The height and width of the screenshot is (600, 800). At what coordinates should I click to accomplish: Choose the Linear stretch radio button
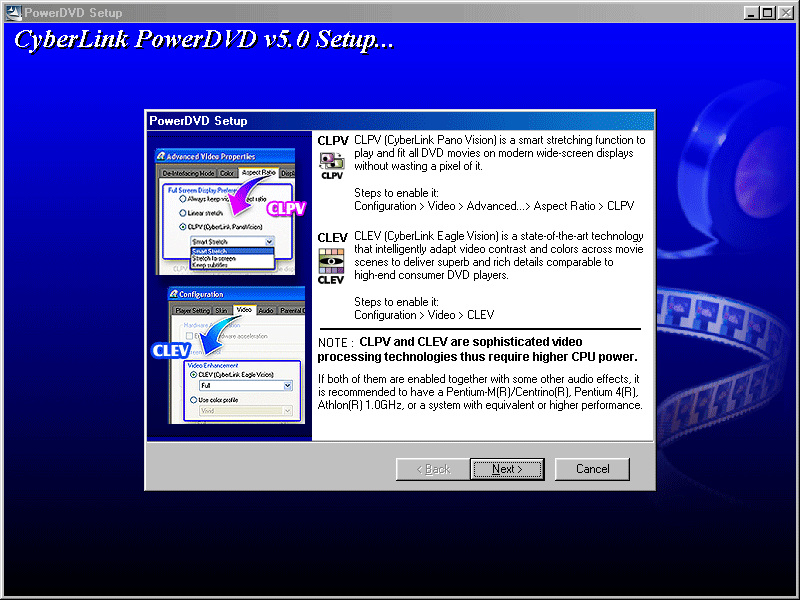[182, 213]
